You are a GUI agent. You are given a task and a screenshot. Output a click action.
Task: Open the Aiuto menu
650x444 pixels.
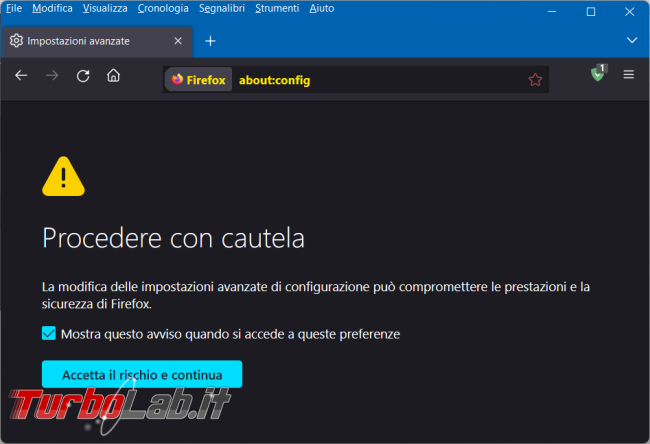click(322, 8)
